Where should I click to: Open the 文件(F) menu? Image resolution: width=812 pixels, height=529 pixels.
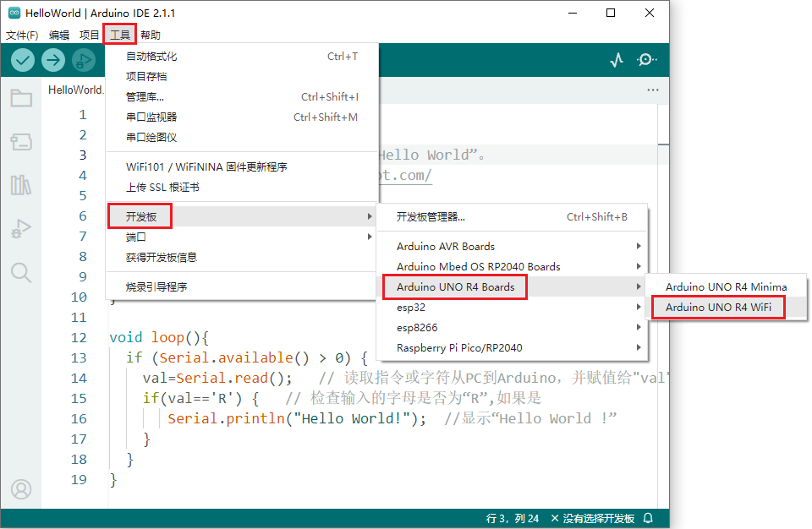click(22, 35)
